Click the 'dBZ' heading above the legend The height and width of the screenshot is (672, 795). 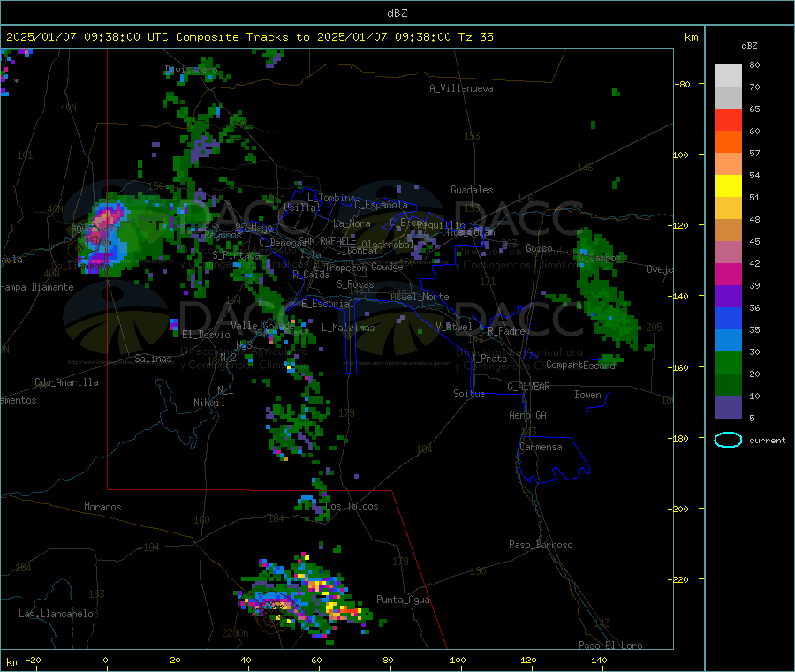(x=749, y=46)
